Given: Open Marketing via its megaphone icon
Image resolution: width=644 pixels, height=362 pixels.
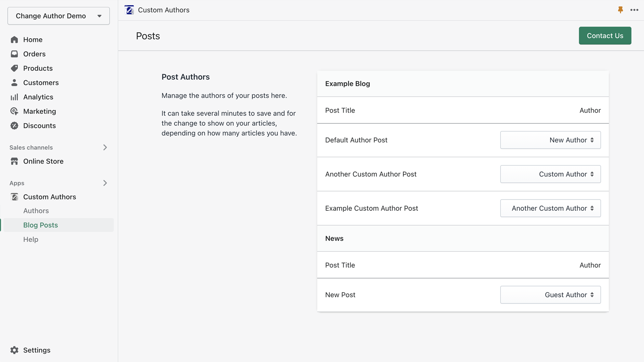Looking at the screenshot, I should pos(14,111).
